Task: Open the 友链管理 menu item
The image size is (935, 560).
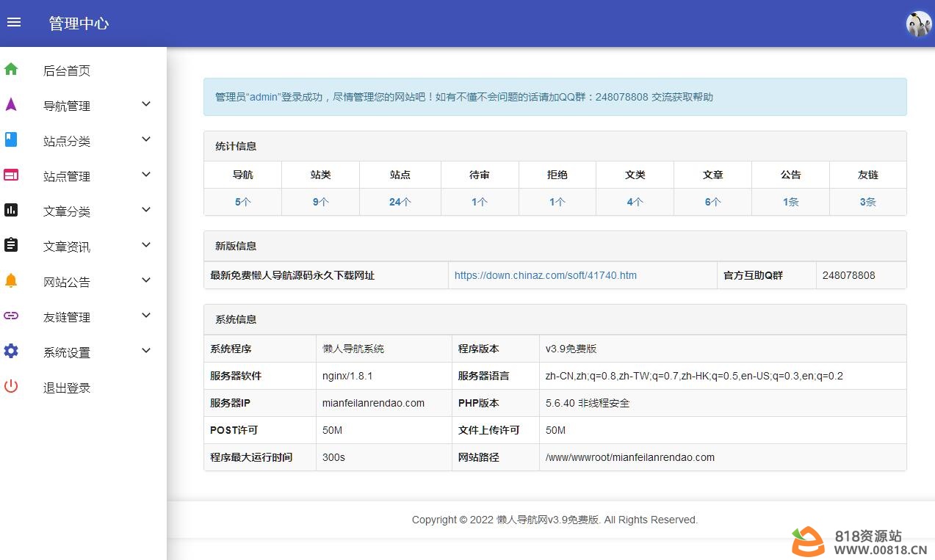Action: pos(67,318)
